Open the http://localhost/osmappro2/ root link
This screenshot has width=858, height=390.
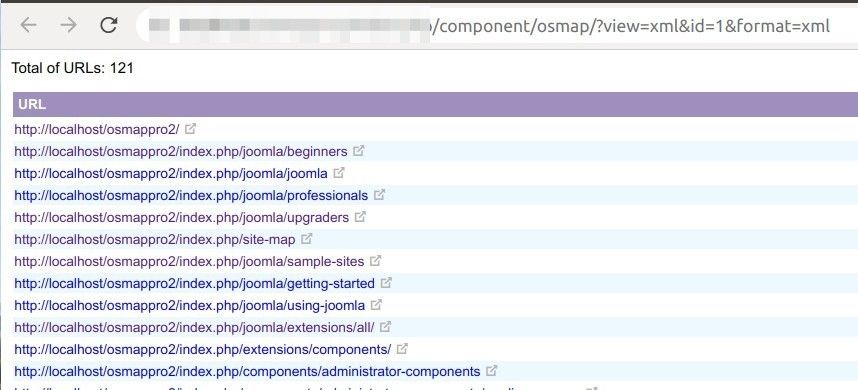pyautogui.click(x=97, y=130)
